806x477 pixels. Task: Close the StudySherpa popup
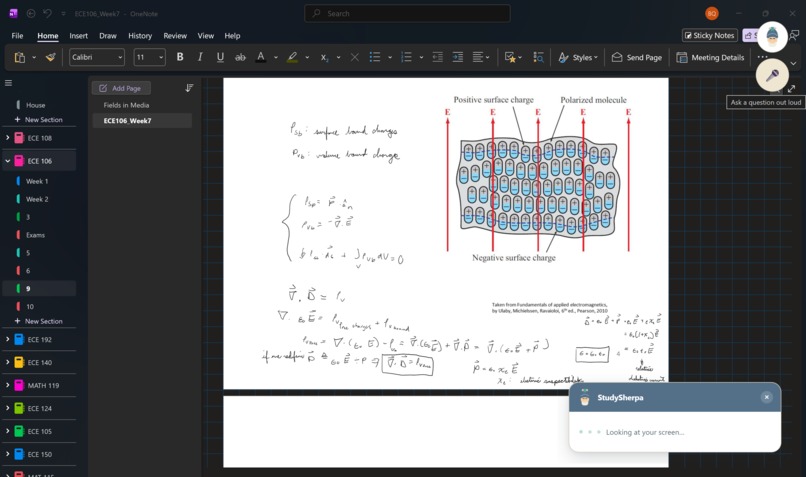pos(766,397)
